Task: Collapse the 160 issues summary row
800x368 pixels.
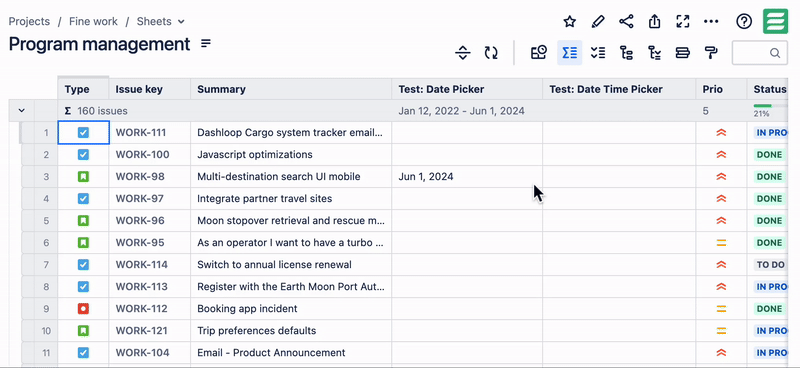Action: [21, 111]
